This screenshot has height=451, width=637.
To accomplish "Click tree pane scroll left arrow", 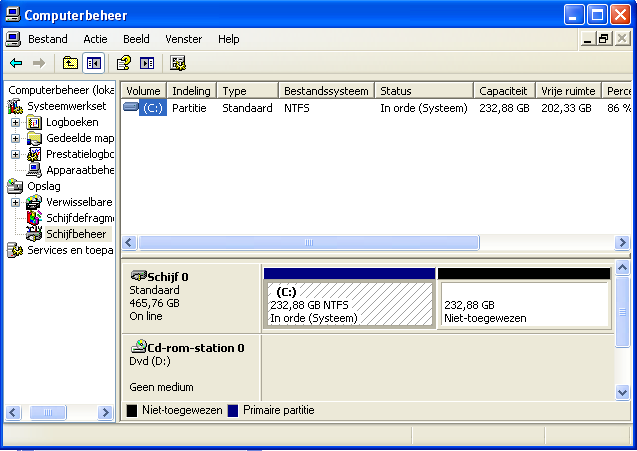I will pyautogui.click(x=13, y=412).
